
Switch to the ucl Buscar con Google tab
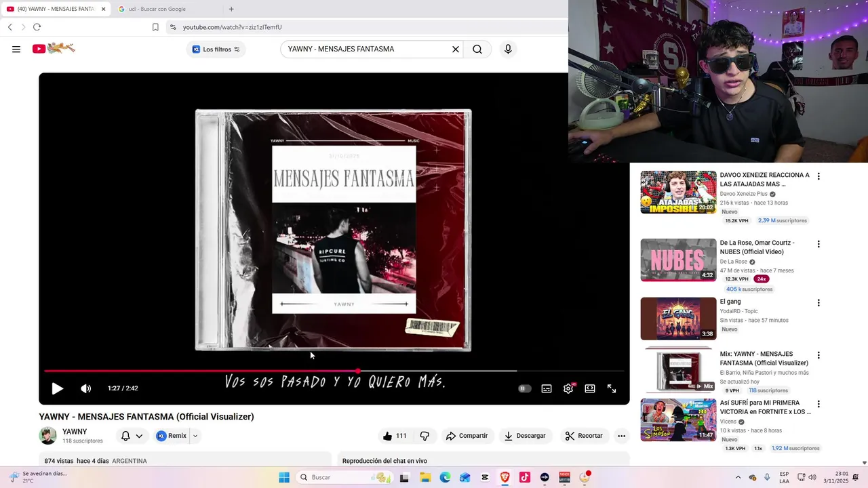pos(166,9)
